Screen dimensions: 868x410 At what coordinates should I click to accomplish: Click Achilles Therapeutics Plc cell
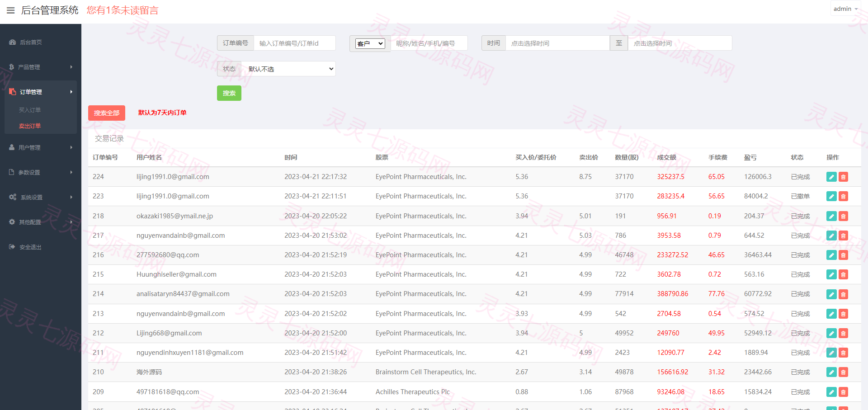[x=413, y=392]
